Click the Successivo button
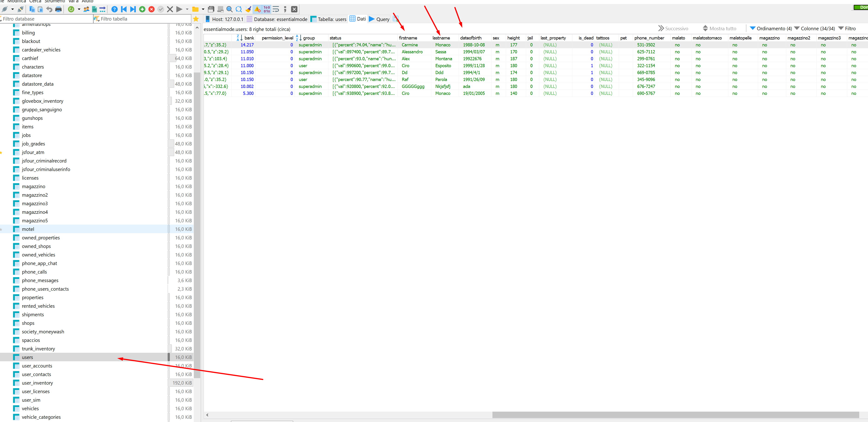Screen dimensions: 868x422 [673, 29]
